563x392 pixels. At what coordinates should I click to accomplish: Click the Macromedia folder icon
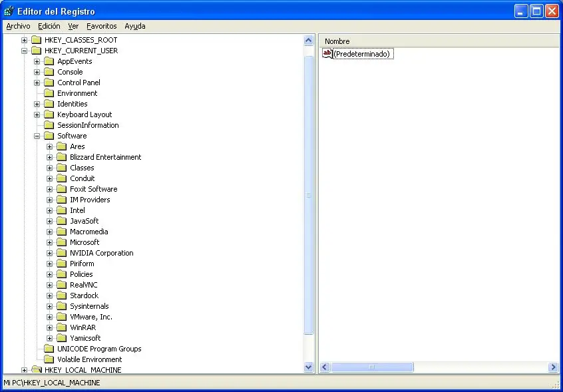click(62, 232)
